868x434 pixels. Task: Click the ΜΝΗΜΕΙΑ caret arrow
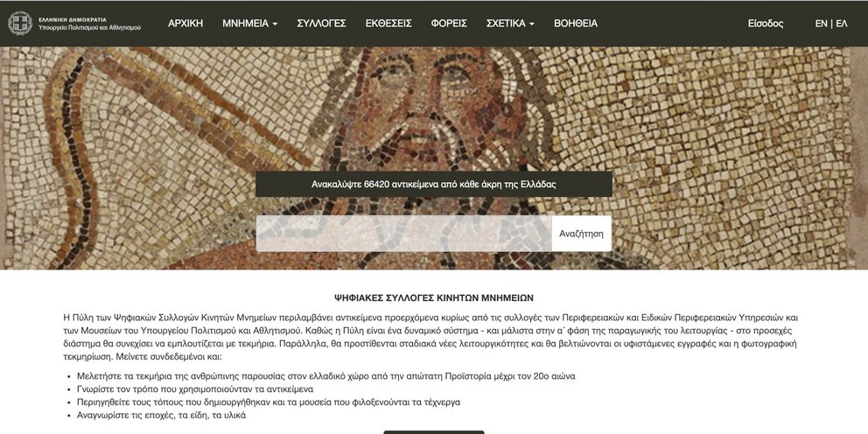tap(275, 24)
